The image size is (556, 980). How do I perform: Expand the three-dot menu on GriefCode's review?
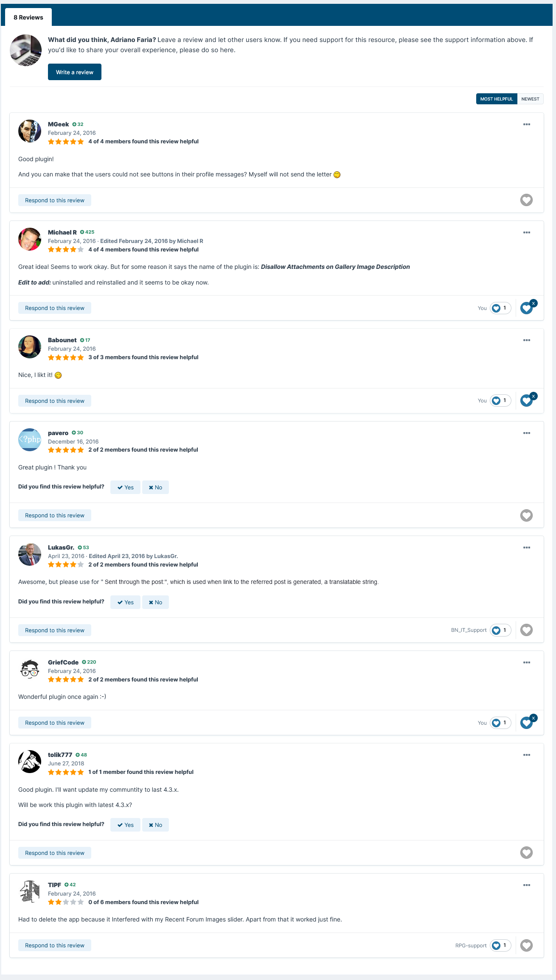[x=527, y=662]
